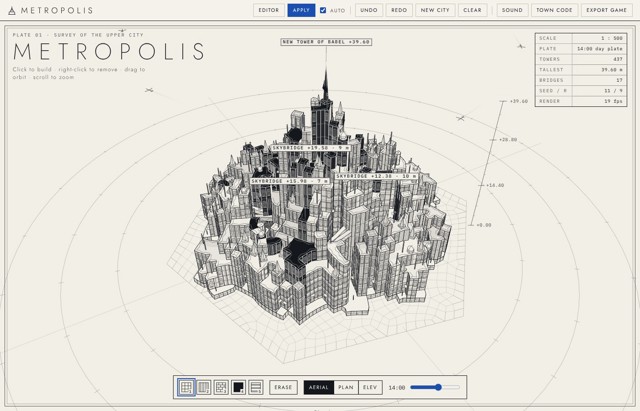640x411 pixels.
Task: Click the large METROPOLIS title heading
Action: pos(109,52)
